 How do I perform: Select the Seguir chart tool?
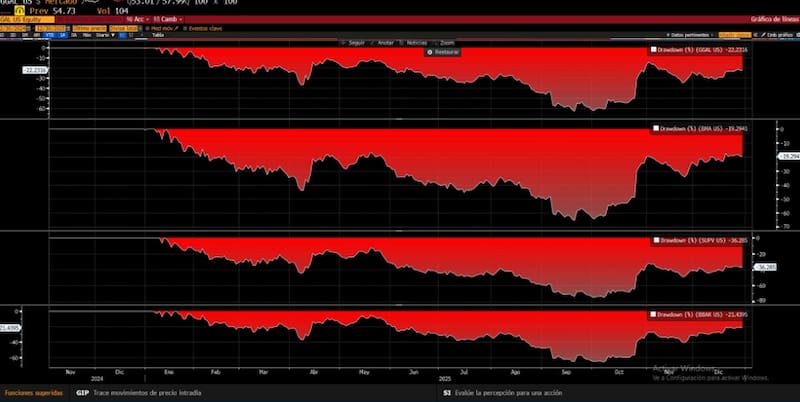[x=355, y=43]
